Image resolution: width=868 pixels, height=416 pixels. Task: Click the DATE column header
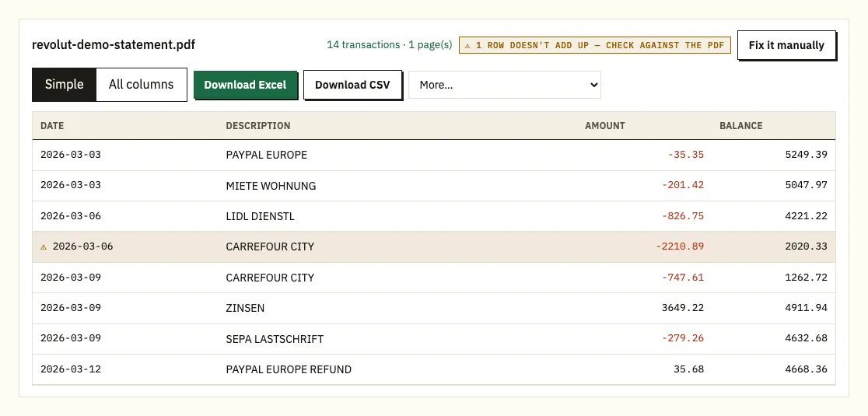pyautogui.click(x=52, y=125)
